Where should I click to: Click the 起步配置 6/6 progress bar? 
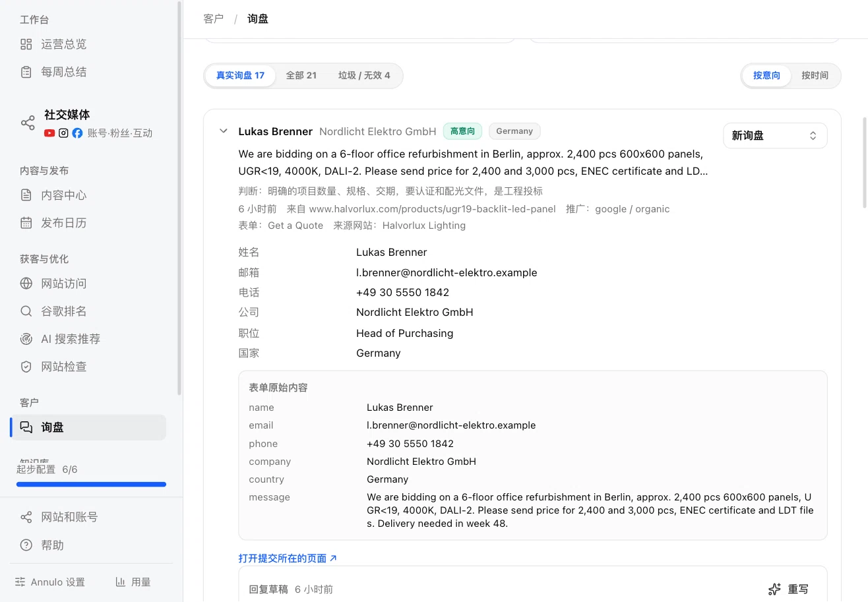(91, 484)
